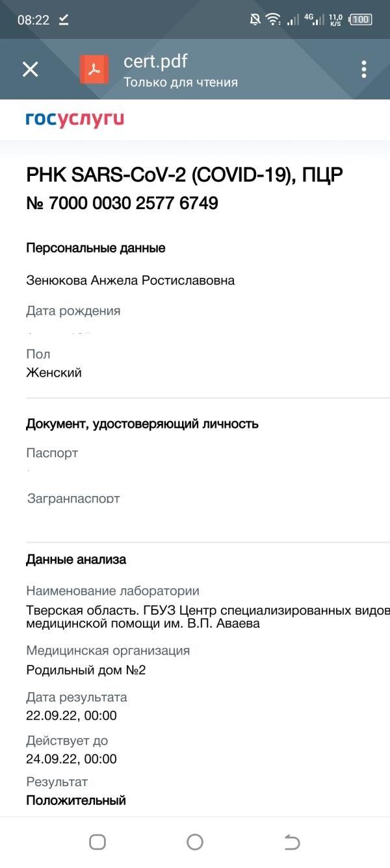Tap the 'Только для чтения' label
Screen dimensions: 390x868
(x=181, y=82)
